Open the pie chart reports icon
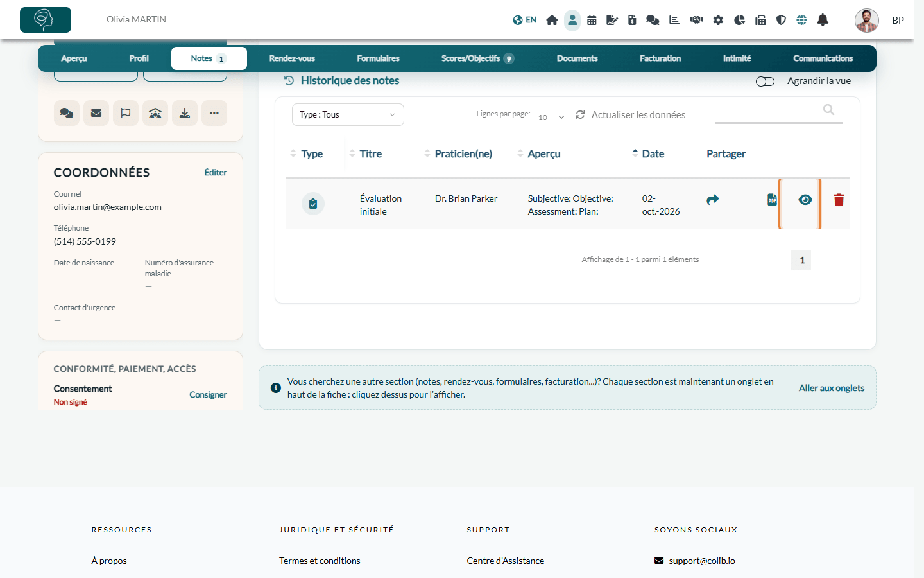Viewport: 924px width, 578px height. tap(739, 20)
